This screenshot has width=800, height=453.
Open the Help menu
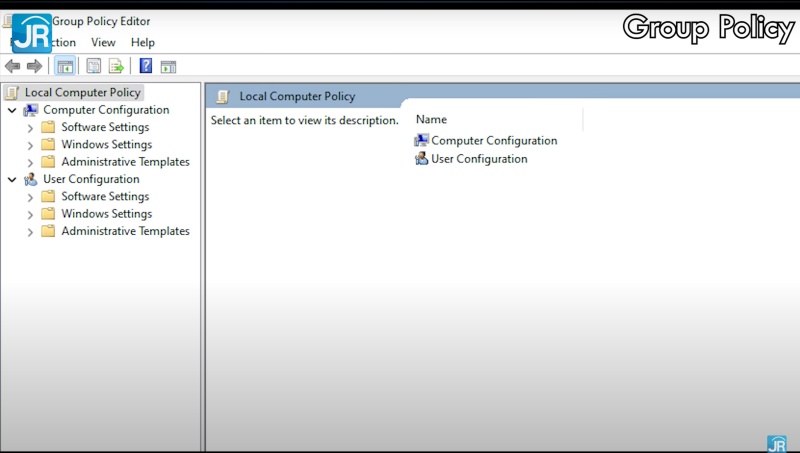point(143,42)
